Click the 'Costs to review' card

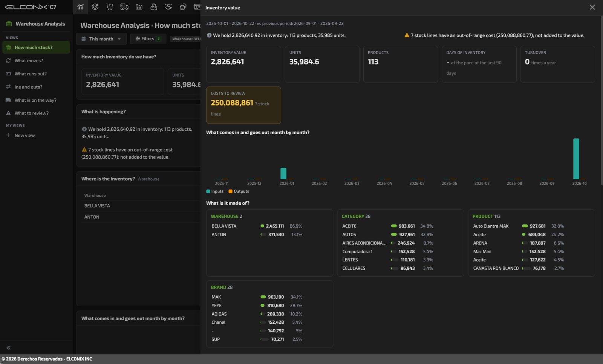coord(243,105)
